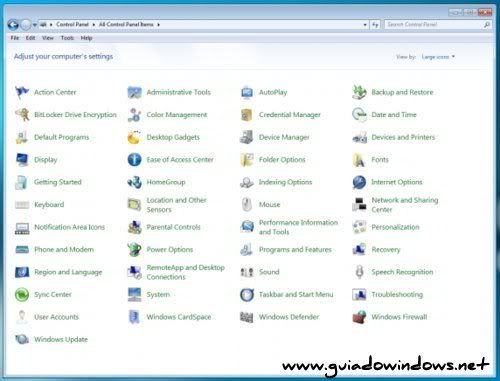
Task: Open the Windows Update link
Action: (x=61, y=339)
